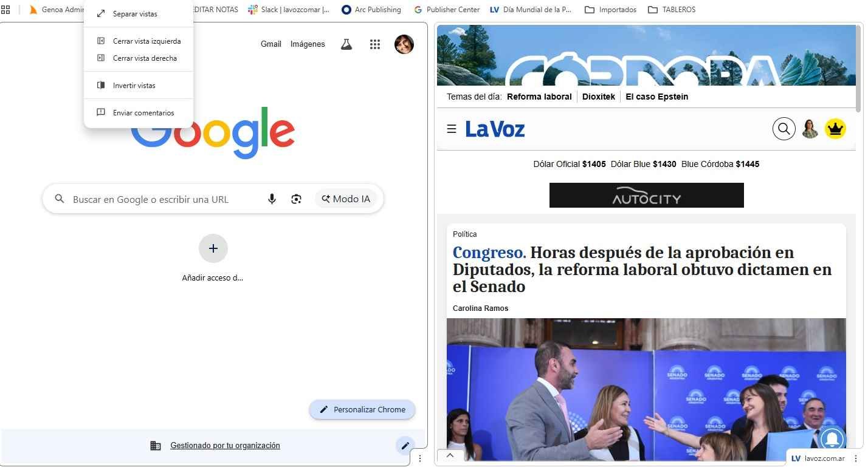Open La Voz hamburger menu
Viewport: 868px width, 470px height.
pos(452,129)
